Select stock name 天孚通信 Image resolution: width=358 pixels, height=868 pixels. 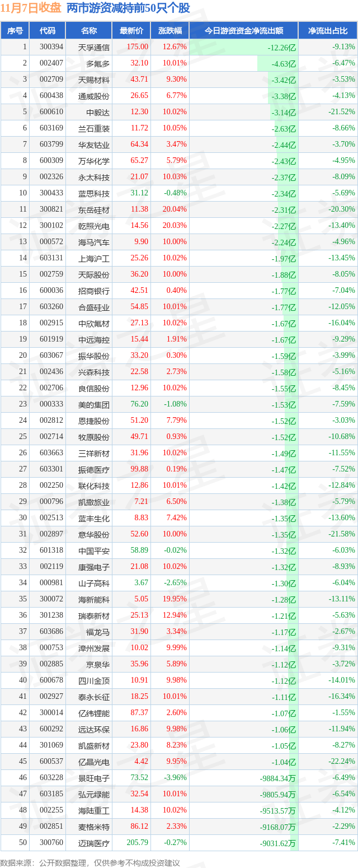94,47
